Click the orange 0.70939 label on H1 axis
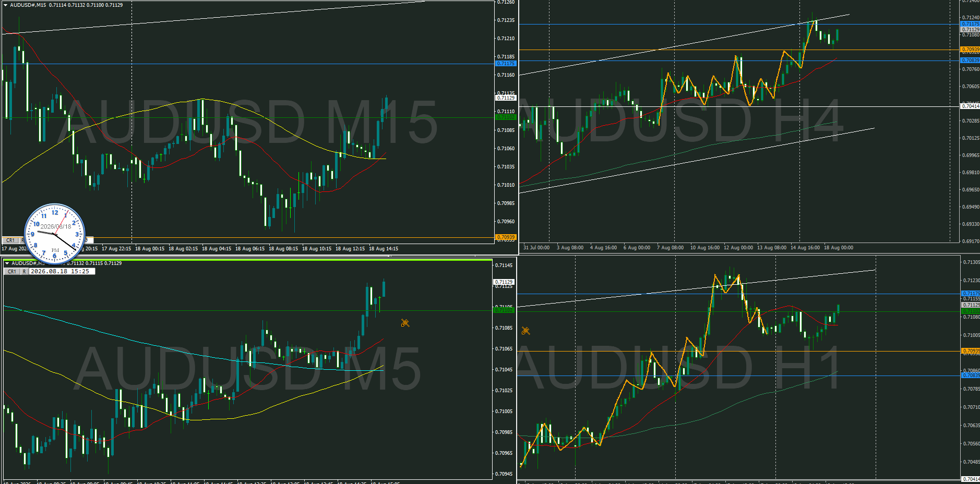The height and width of the screenshot is (484, 980). click(x=971, y=351)
